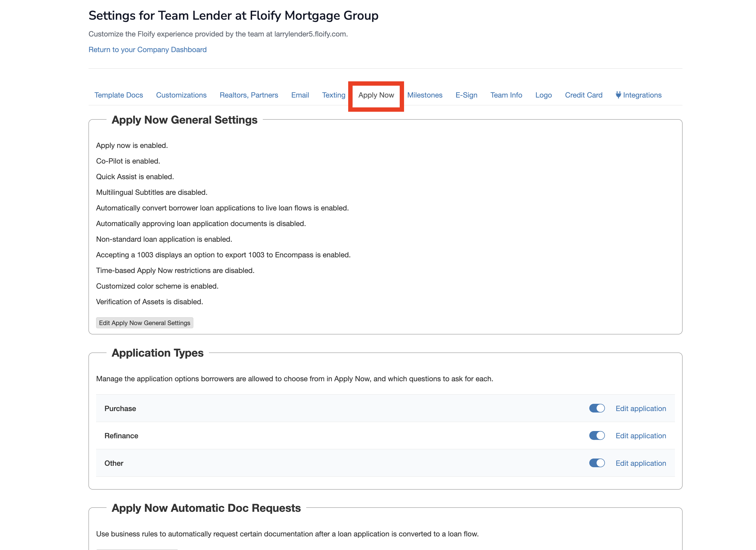This screenshot has height=550, width=756.
Task: Switch to the E-Sign tab
Action: point(466,95)
